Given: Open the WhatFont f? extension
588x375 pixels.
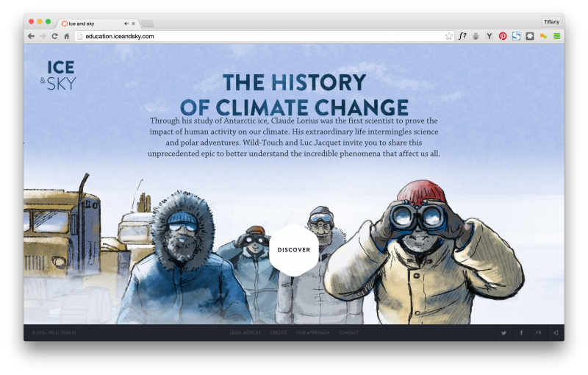Looking at the screenshot, I should [462, 36].
